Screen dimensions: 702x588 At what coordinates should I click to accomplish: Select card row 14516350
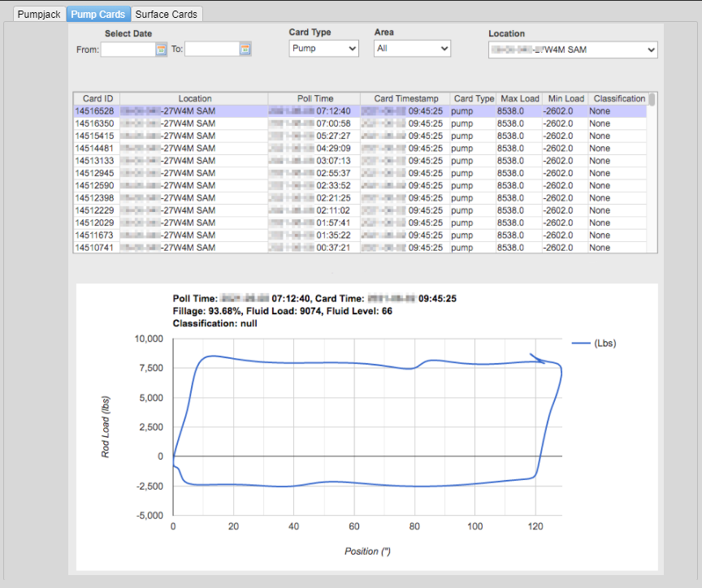pos(361,123)
